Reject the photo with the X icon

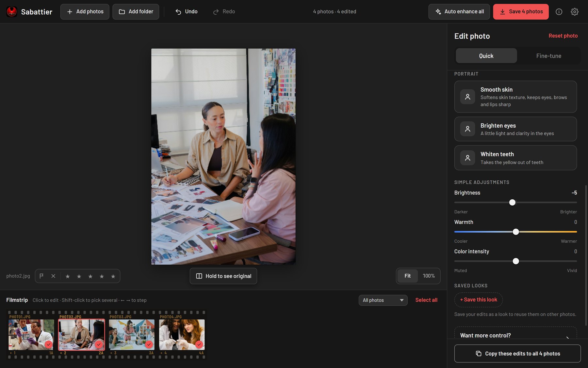53,276
